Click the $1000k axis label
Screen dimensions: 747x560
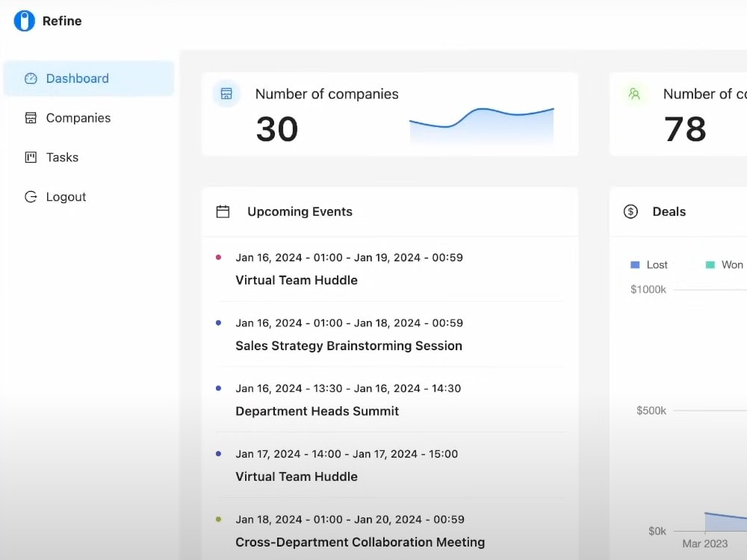(x=648, y=290)
